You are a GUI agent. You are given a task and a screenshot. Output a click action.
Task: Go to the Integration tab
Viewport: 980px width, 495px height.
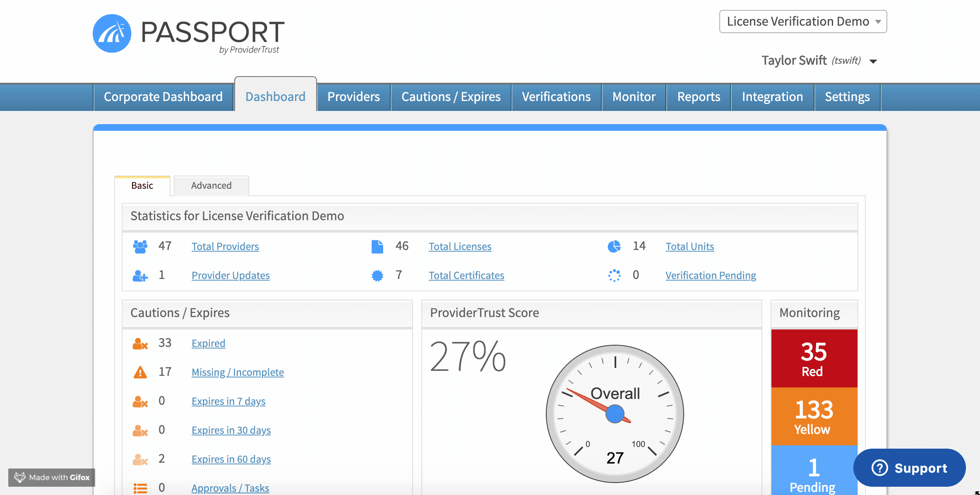coord(772,97)
